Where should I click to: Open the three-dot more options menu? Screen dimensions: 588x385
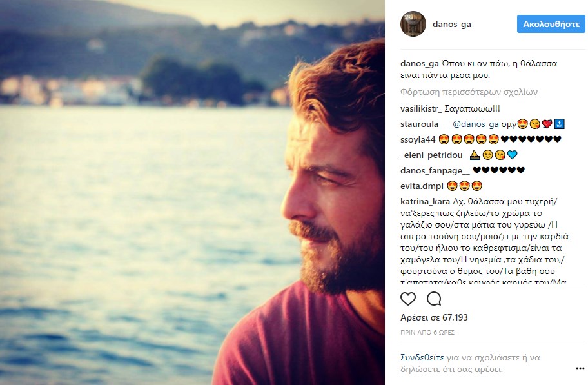tap(580, 368)
